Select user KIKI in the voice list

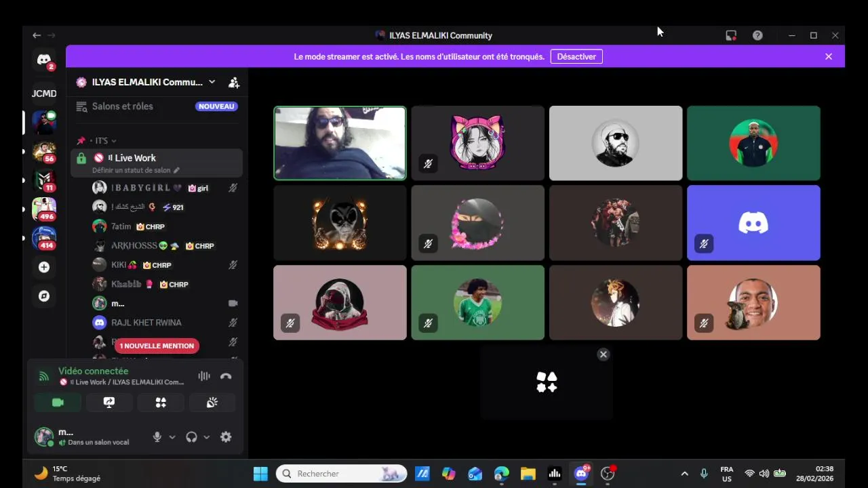[165, 265]
